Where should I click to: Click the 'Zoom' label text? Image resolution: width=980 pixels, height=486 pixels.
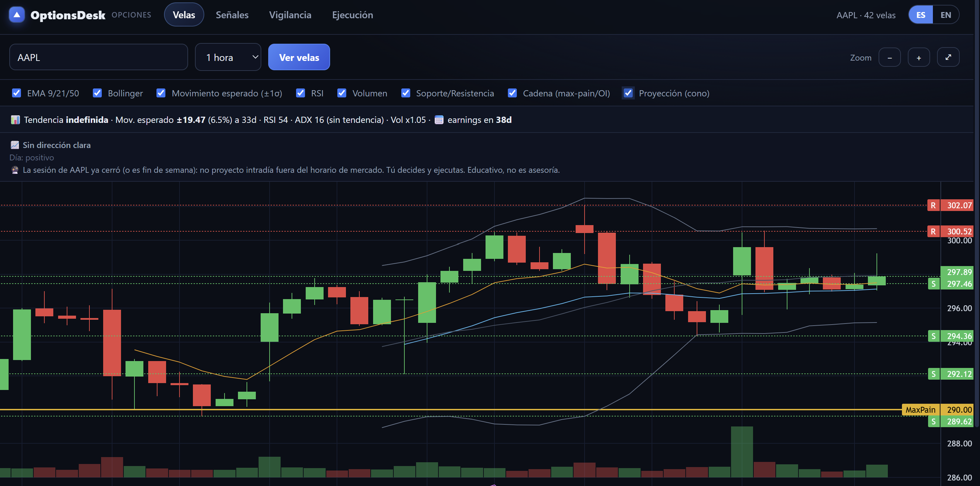coord(861,57)
